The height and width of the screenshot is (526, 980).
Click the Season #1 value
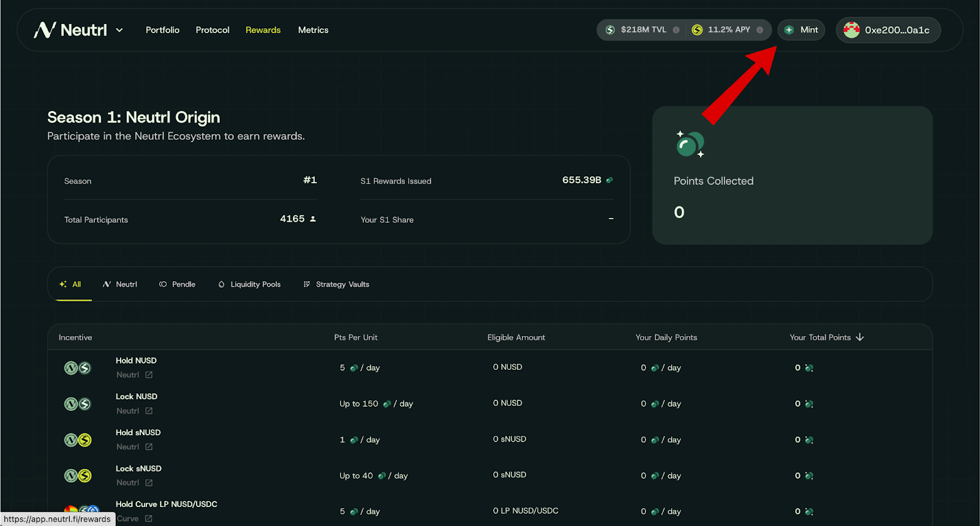click(310, 180)
